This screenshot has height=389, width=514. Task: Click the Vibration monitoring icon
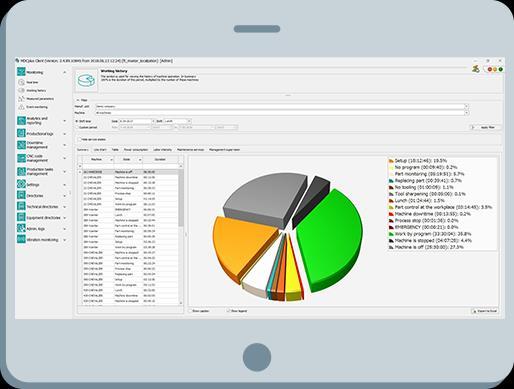pos(21,239)
